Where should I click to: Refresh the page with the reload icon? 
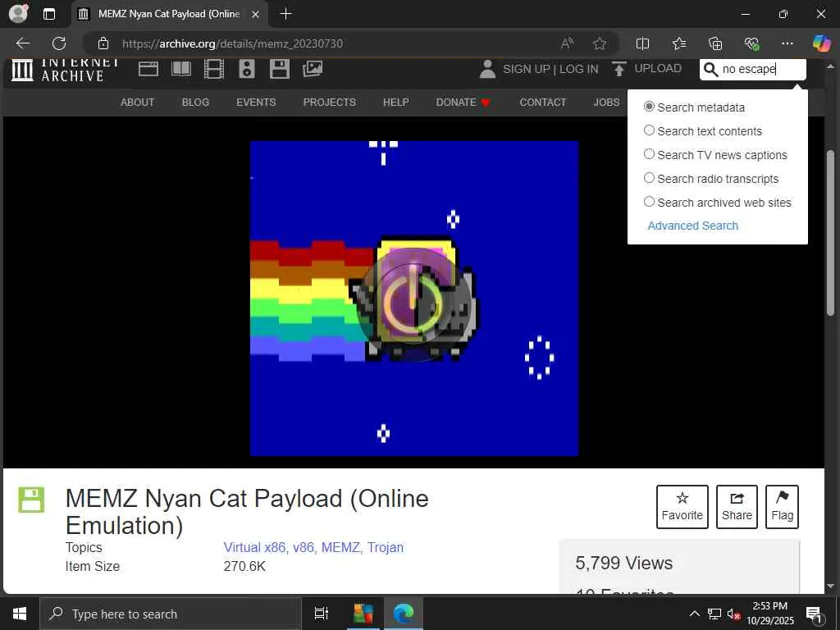click(59, 43)
